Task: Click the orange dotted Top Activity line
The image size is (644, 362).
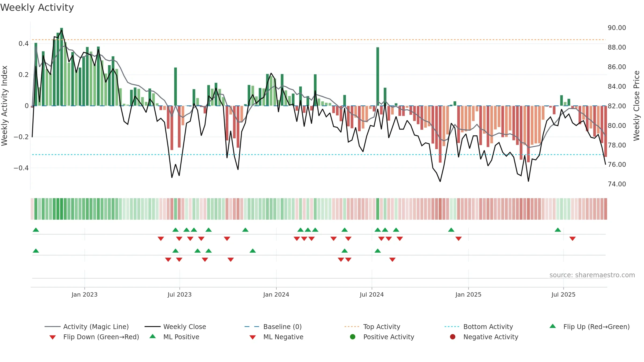Action: pyautogui.click(x=318, y=40)
